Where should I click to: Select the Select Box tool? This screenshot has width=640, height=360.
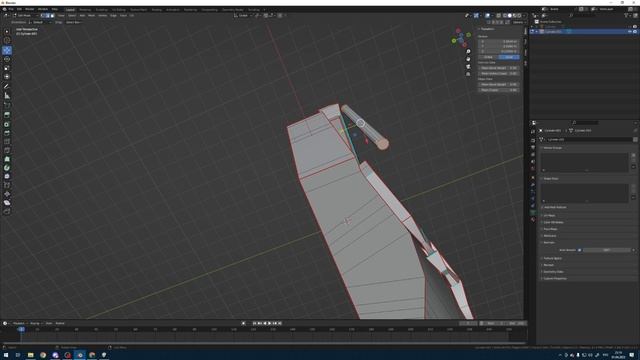coord(7,31)
